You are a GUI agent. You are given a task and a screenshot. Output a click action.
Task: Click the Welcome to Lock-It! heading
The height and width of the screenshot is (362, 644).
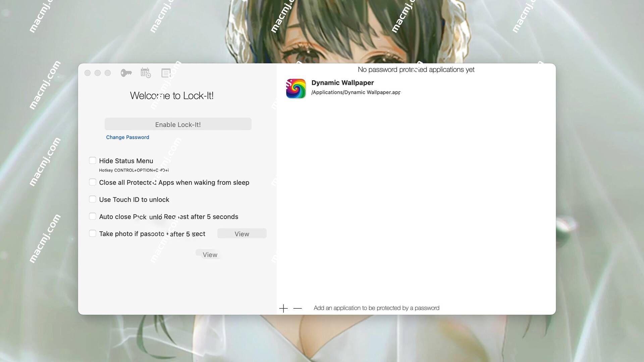click(x=172, y=96)
